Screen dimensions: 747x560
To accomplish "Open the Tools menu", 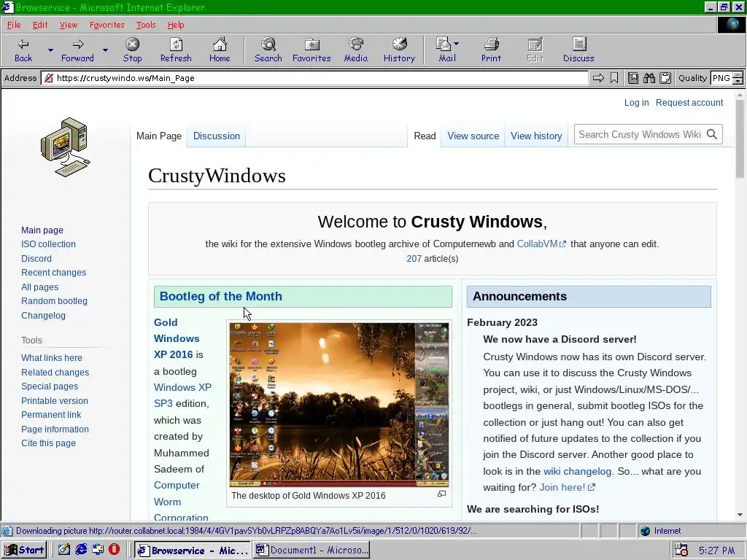I will click(x=146, y=25).
